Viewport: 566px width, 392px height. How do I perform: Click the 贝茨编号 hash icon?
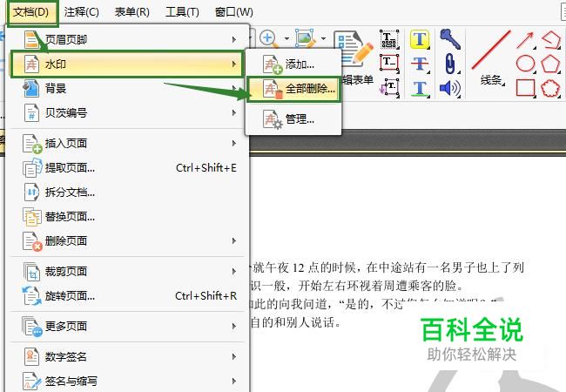pyautogui.click(x=31, y=113)
